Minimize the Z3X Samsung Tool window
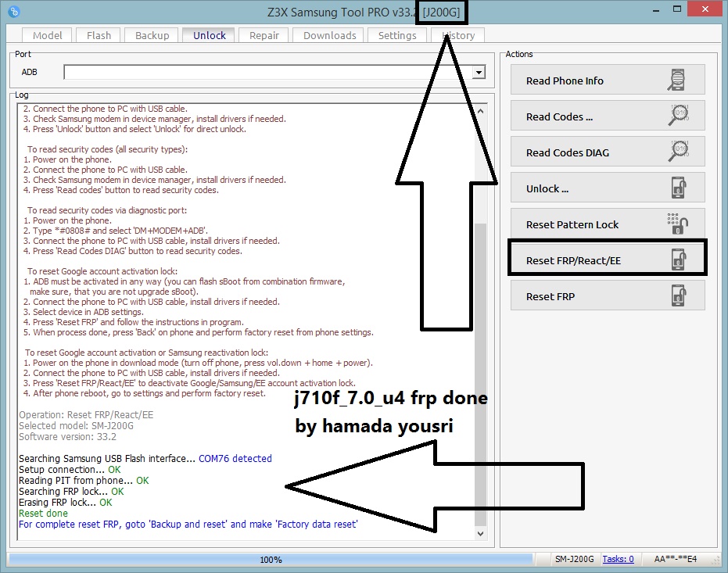The width and height of the screenshot is (728, 573). click(x=655, y=9)
